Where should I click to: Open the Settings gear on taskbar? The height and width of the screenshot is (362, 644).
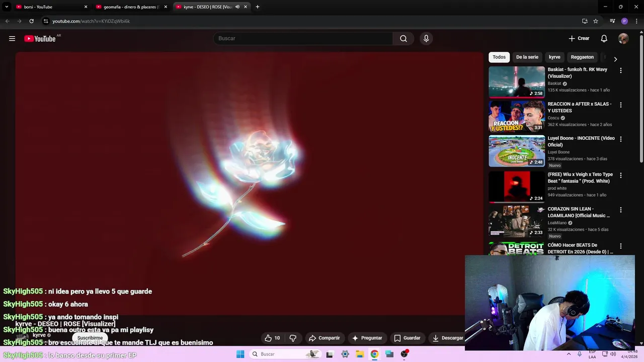click(x=345, y=354)
